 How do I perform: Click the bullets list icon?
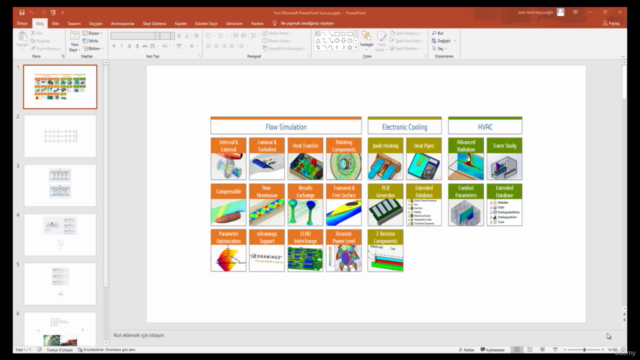(209, 36)
